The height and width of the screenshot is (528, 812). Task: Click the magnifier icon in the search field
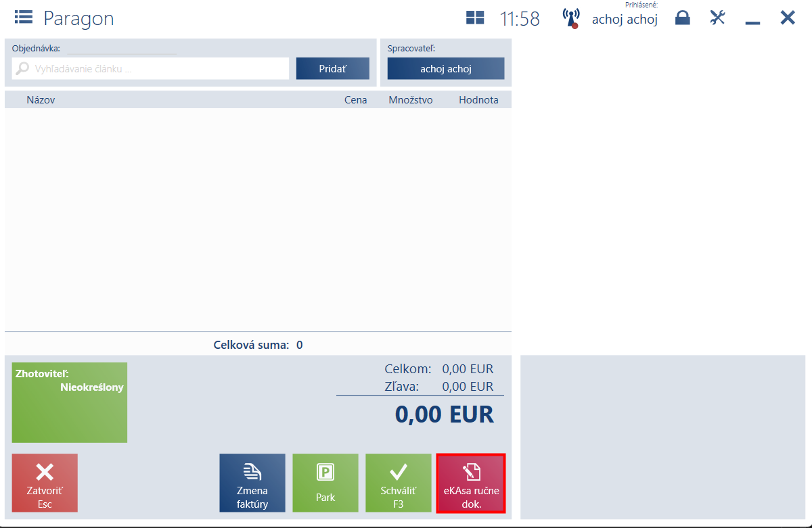point(23,68)
